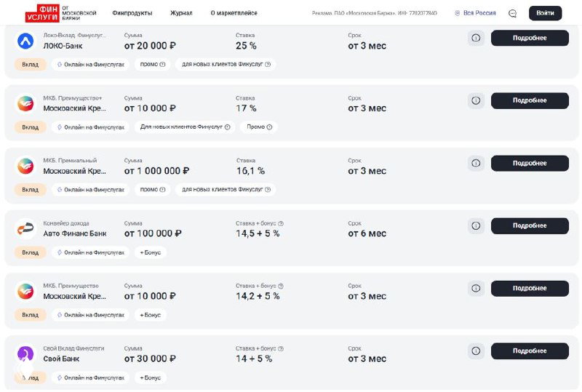This screenshot has height=392, width=582.
Task: Click the Авто Финанс Банк logo icon
Action: [x=25, y=229]
